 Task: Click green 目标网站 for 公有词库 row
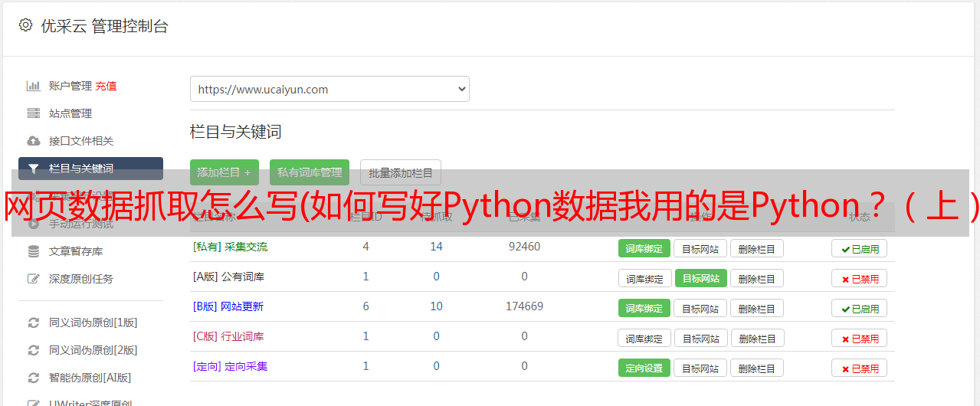click(701, 278)
